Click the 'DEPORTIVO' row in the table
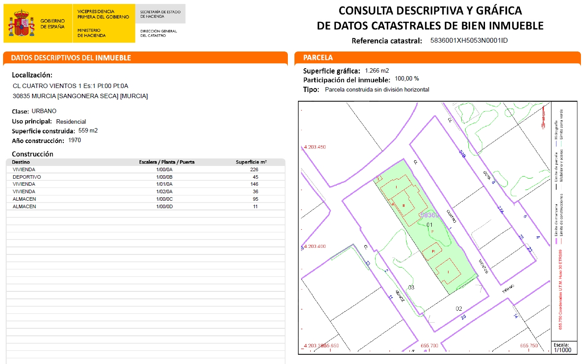The width and height of the screenshot is (588, 364). pos(146,177)
